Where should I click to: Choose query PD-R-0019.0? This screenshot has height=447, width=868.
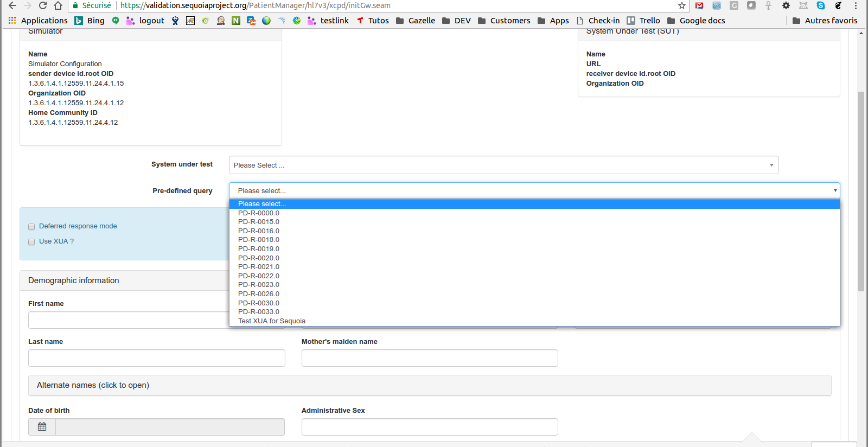[534, 249]
